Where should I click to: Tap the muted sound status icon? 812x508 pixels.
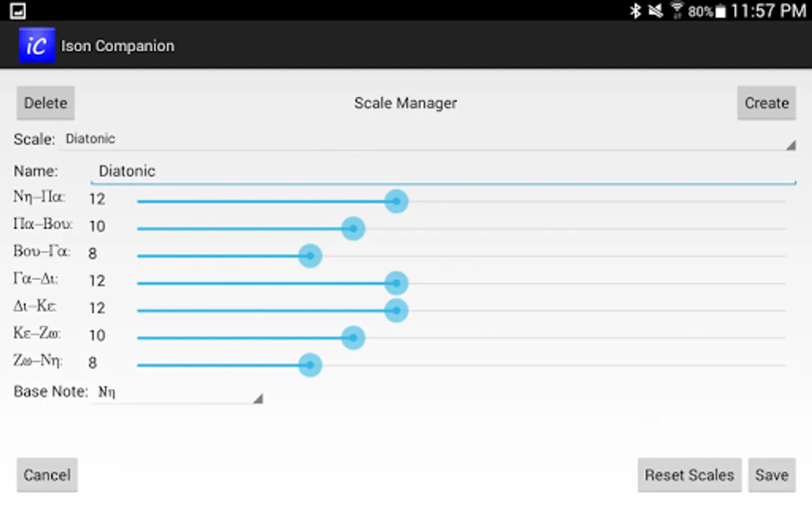(655, 11)
